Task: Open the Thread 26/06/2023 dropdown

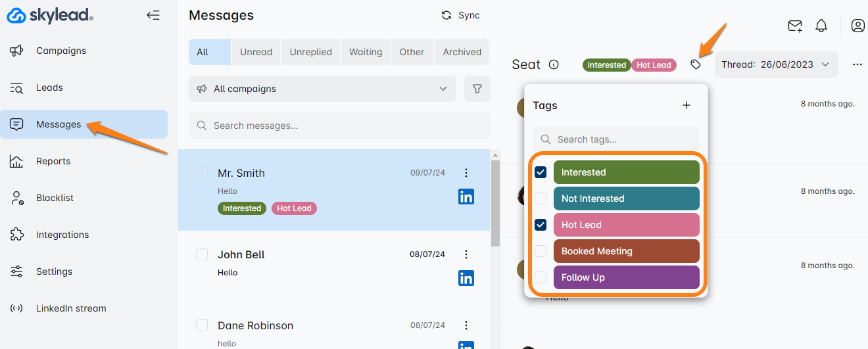Action: pos(776,64)
